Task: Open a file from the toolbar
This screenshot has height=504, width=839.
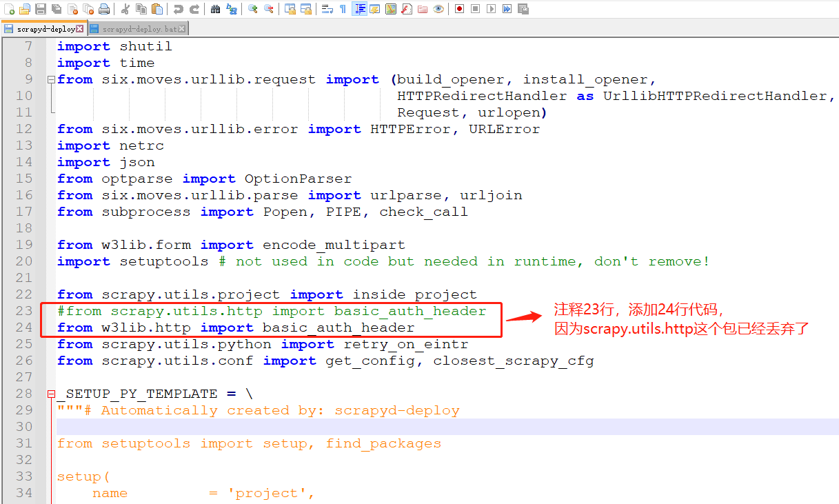Action: [25, 10]
